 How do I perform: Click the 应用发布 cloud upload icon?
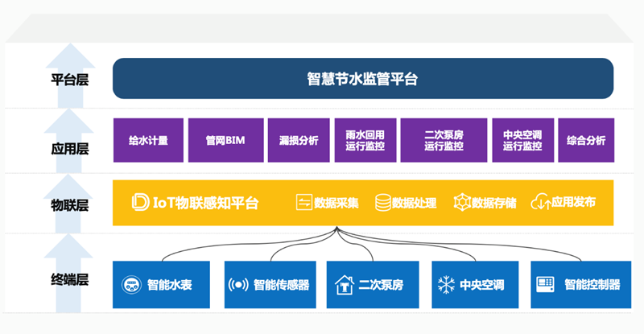coord(540,202)
